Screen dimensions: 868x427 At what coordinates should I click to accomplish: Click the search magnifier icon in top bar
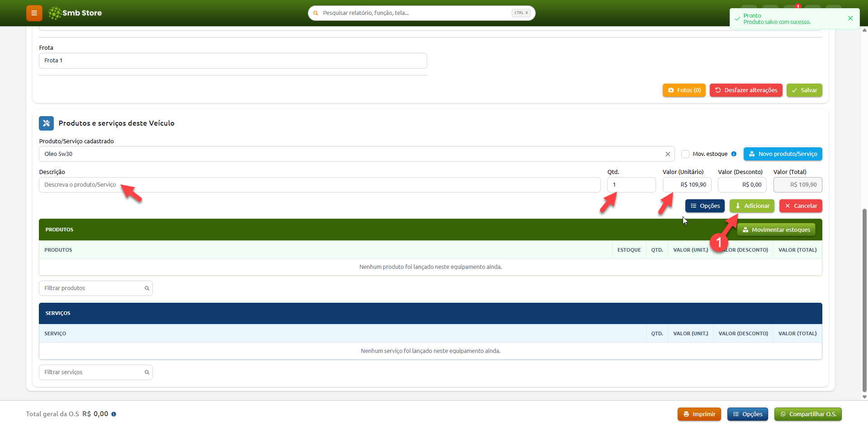tap(316, 13)
